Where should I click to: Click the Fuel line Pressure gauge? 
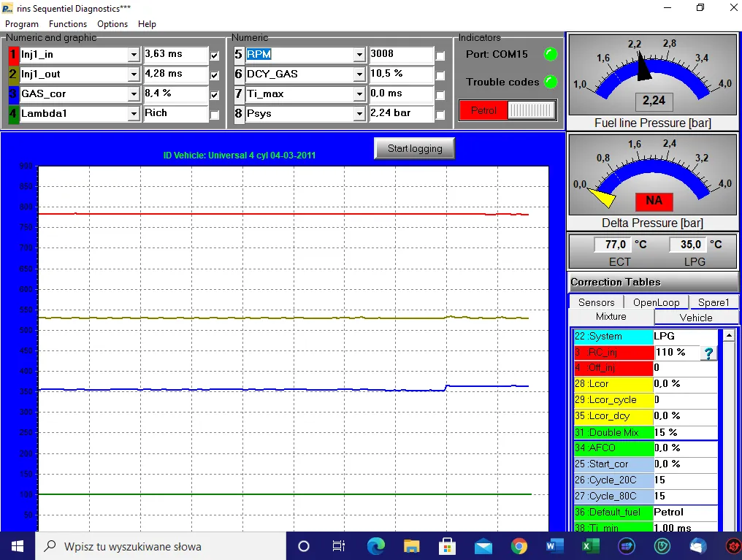653,74
